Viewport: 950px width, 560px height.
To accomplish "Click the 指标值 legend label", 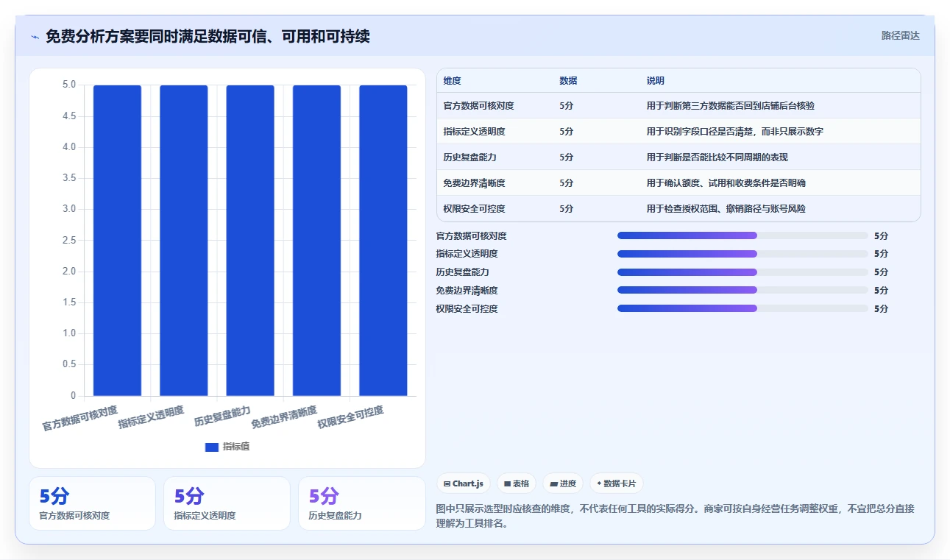I will (236, 447).
